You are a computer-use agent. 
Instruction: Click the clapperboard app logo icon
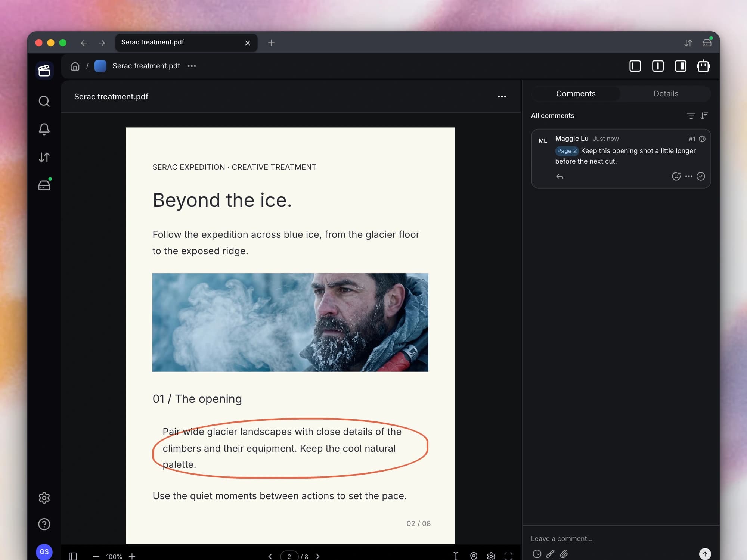(x=44, y=70)
